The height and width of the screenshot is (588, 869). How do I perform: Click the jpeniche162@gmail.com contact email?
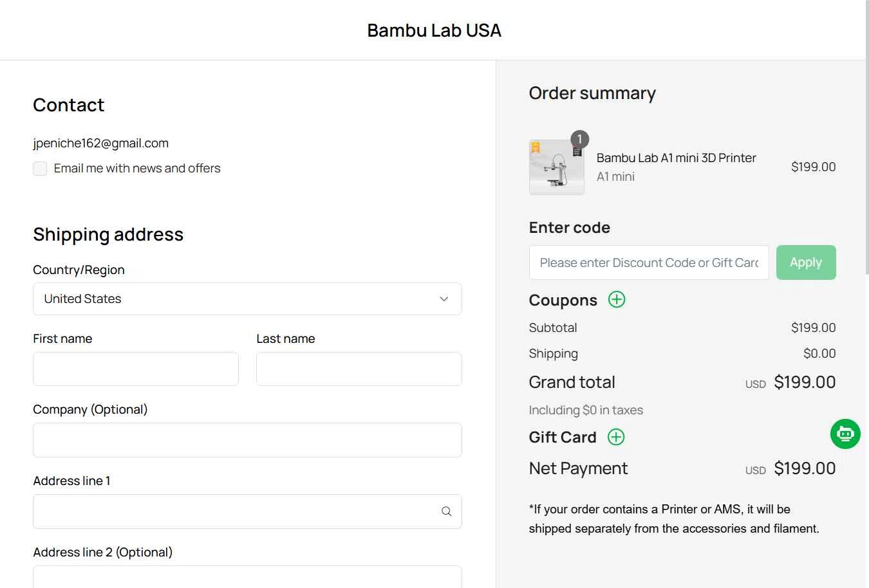101,143
